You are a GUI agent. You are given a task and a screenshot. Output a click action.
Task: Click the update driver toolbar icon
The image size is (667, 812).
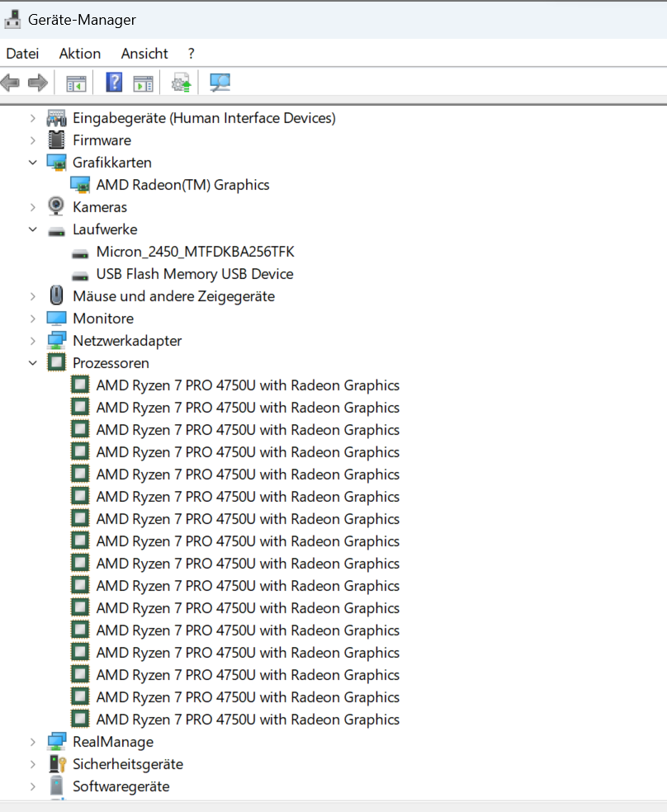(181, 83)
